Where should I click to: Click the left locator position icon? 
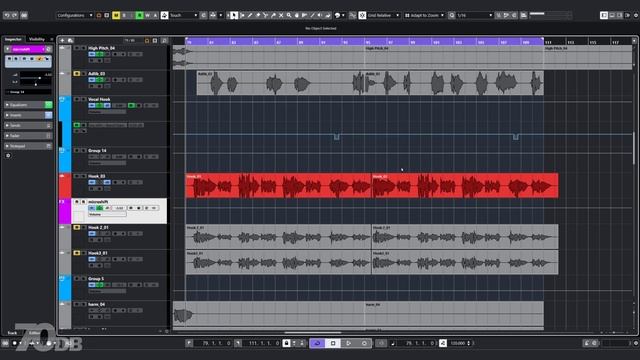189,343
